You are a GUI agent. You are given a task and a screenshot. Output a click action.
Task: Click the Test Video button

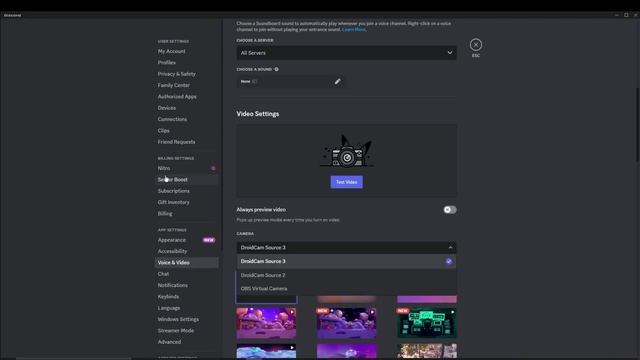pos(347,182)
